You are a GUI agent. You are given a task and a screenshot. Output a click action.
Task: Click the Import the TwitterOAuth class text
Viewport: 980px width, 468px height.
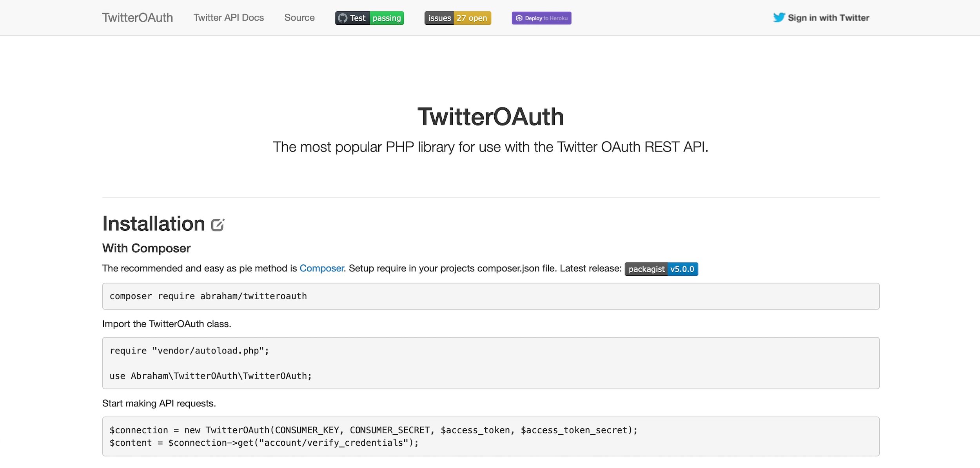[167, 324]
